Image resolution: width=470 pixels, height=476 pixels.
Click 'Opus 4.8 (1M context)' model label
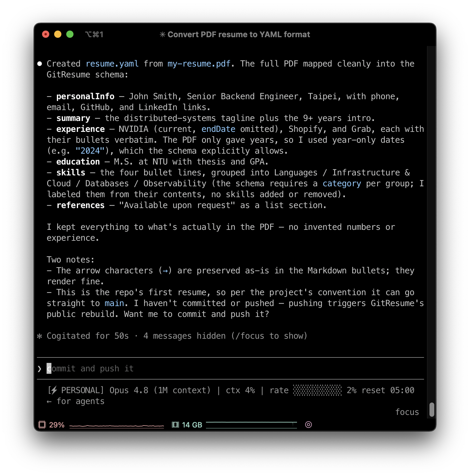[x=160, y=390]
